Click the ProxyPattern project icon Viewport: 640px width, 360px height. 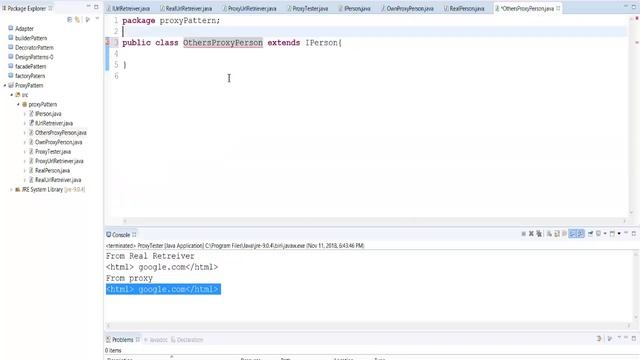11,85
